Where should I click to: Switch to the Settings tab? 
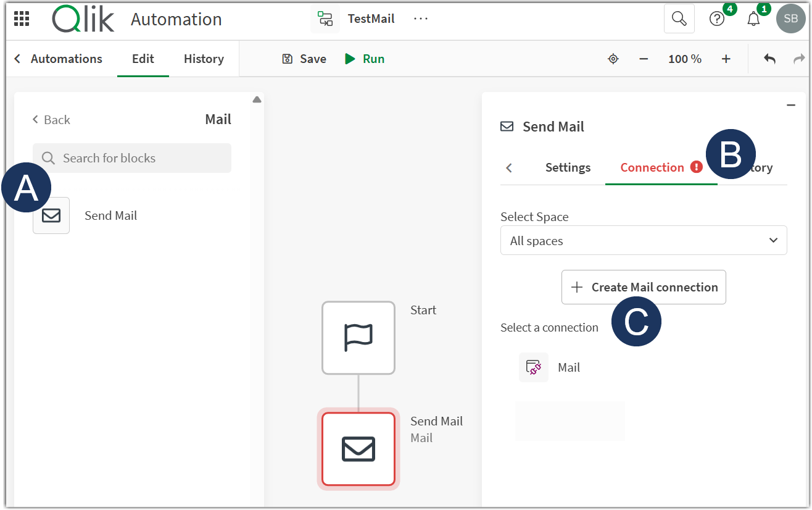(x=568, y=167)
